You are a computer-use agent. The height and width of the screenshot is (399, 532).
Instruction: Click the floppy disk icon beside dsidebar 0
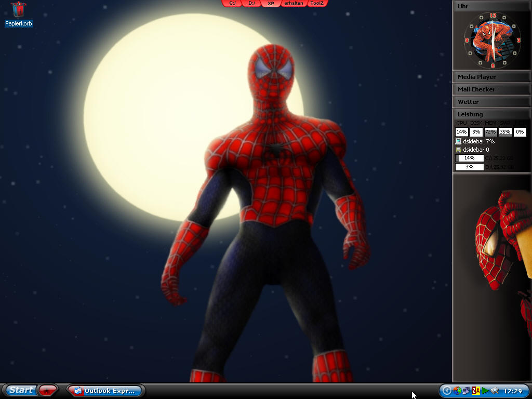(458, 150)
